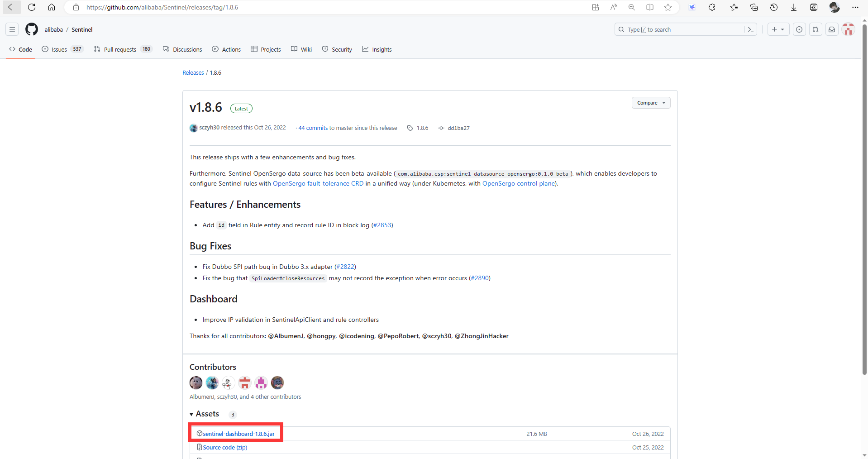This screenshot has width=868, height=459.
Task: Open sczyh30 author profile link
Action: click(209, 128)
